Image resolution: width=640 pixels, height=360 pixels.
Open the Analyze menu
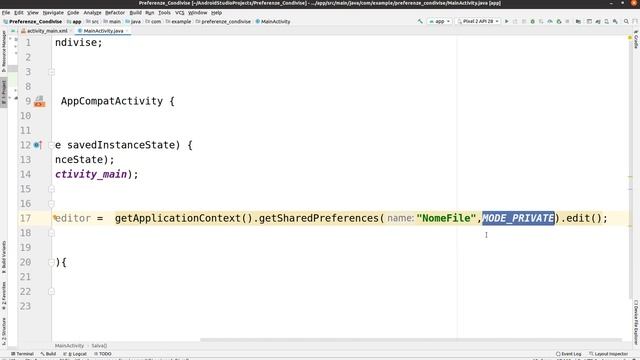tap(92, 13)
